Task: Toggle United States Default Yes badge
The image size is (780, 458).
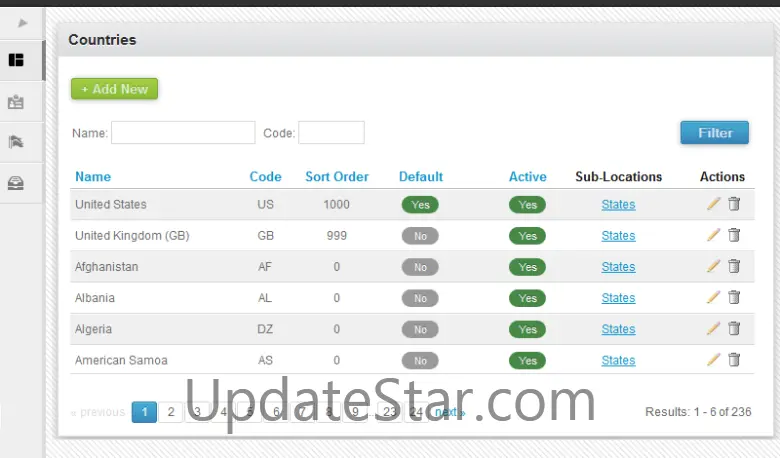Action: (x=420, y=205)
